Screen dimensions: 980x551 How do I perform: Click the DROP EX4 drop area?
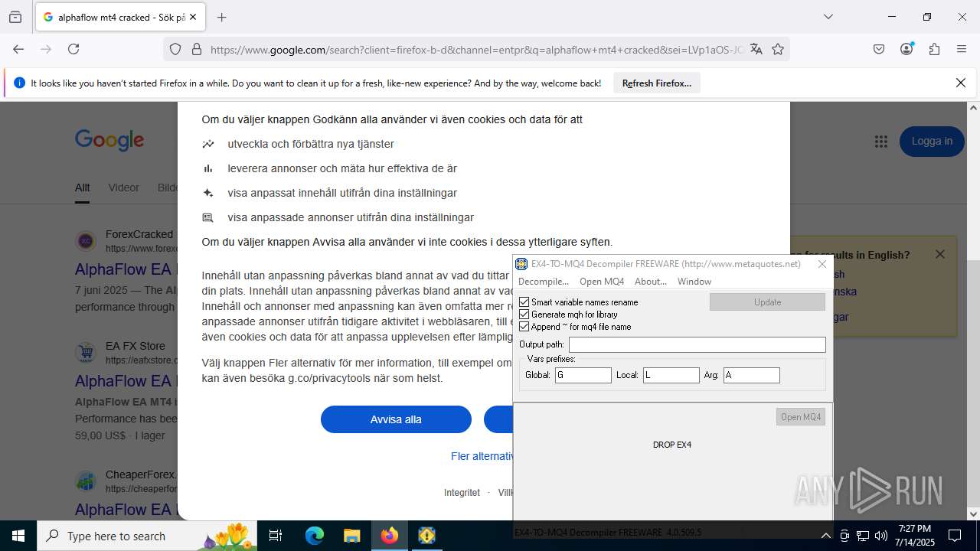pos(672,445)
